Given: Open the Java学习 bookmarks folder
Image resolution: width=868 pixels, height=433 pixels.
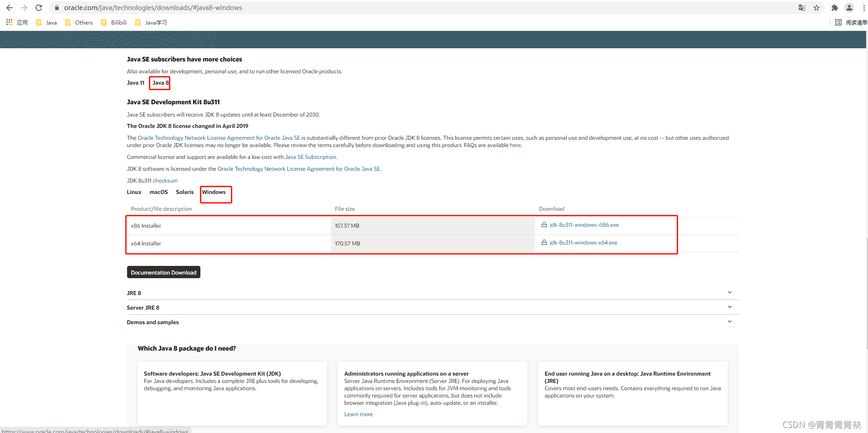Looking at the screenshot, I should 151,22.
